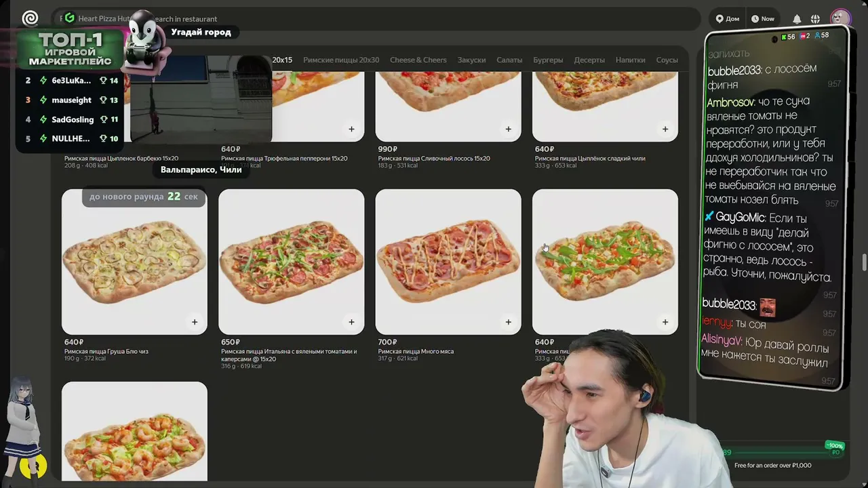This screenshot has height=488, width=868.
Task: Click the Итальяна с вялеными томатами title
Action: point(289,354)
